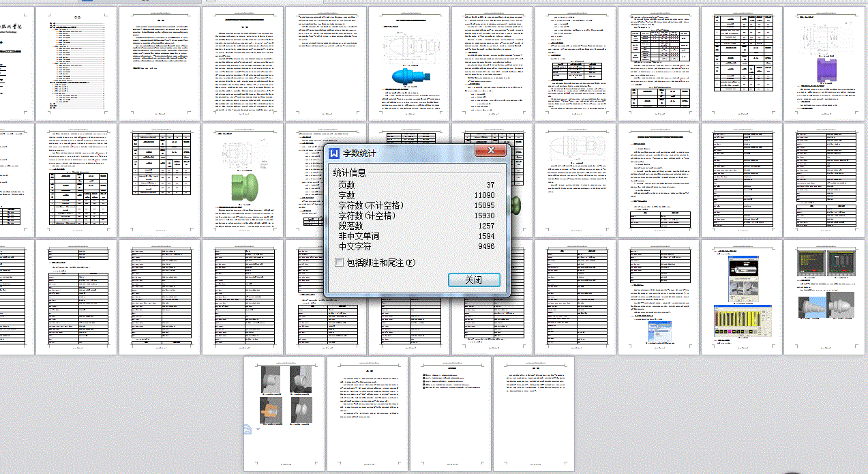
Task: Click the value 9496
Action: (x=486, y=246)
